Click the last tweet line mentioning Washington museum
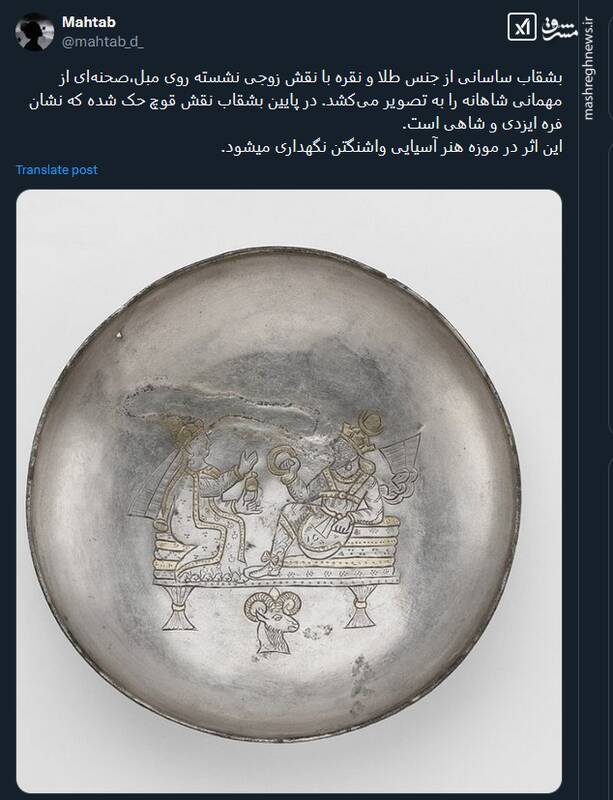The image size is (613, 800). pos(391,148)
